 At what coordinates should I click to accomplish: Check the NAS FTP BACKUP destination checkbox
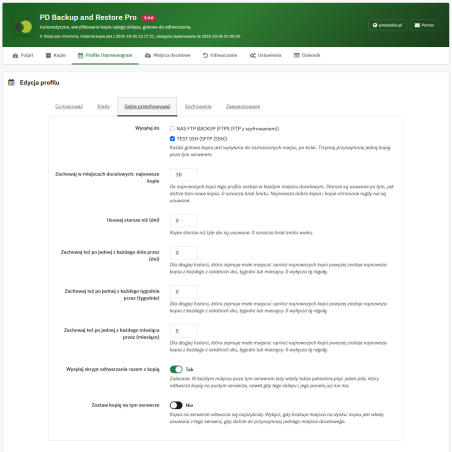pyautogui.click(x=172, y=129)
